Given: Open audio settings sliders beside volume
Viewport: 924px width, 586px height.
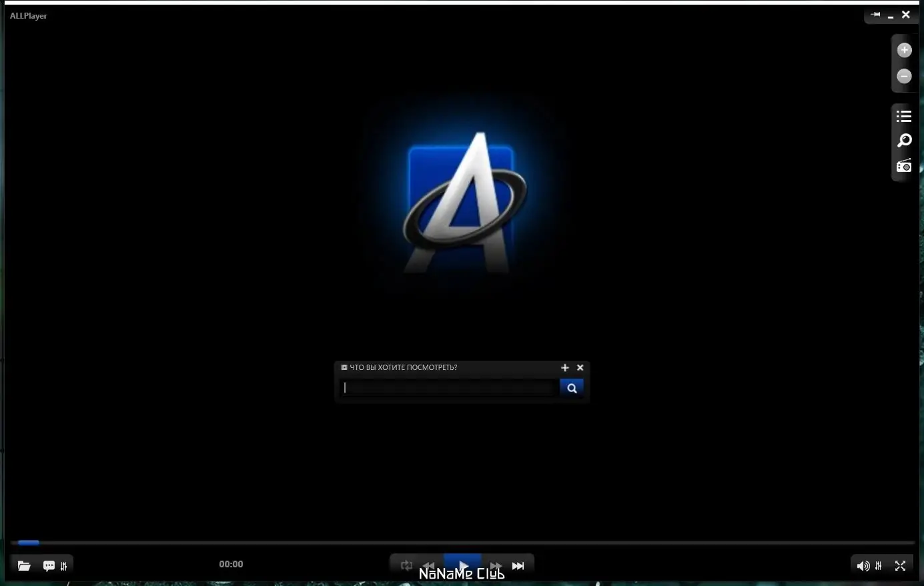Looking at the screenshot, I should pos(879,566).
